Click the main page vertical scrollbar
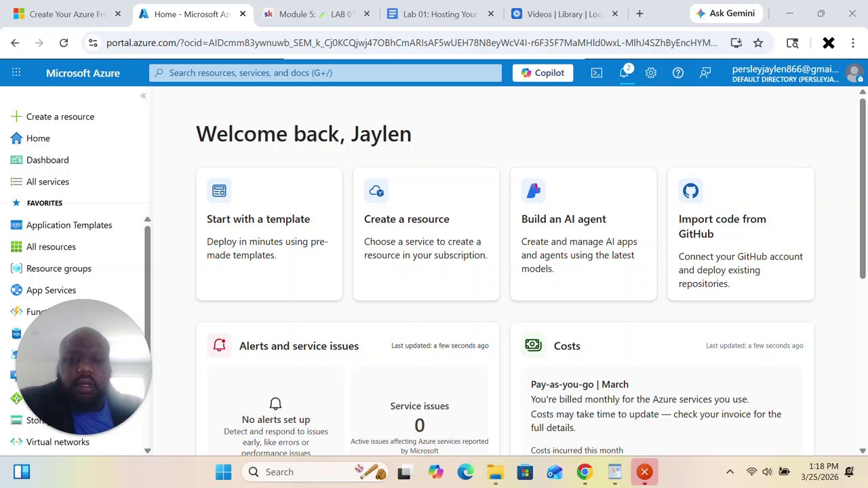 tap(863, 188)
